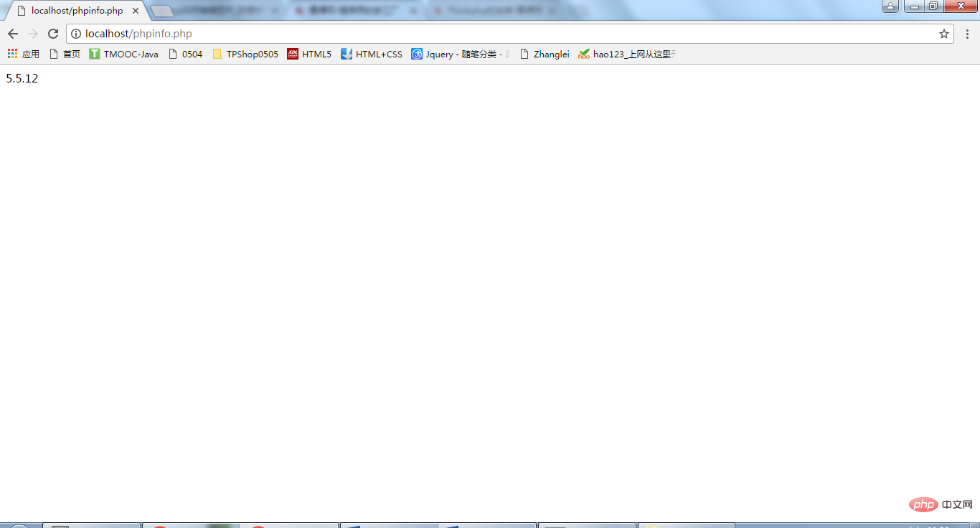Close the localhost/phpinfo.php tab
Screen dimensions: 980x528
point(136,11)
